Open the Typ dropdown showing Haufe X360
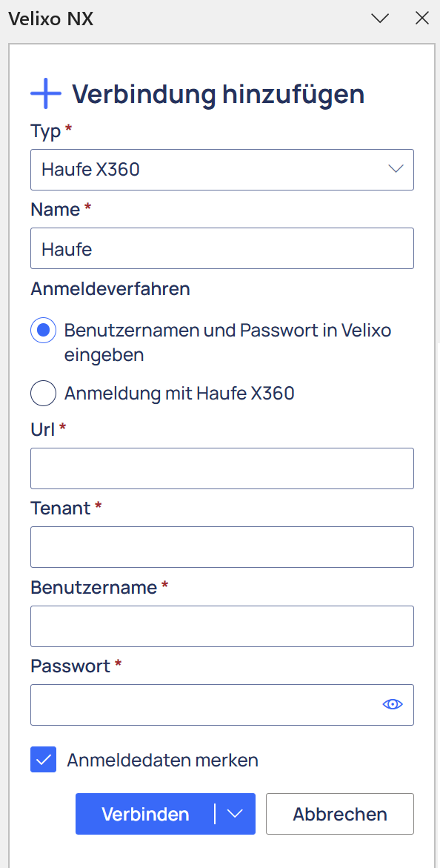The height and width of the screenshot is (868, 440). tap(222, 170)
